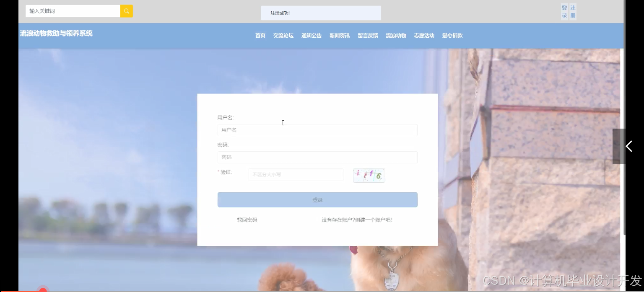Click the blue 登录 submit button
Image resolution: width=644 pixels, height=292 pixels.
[317, 200]
